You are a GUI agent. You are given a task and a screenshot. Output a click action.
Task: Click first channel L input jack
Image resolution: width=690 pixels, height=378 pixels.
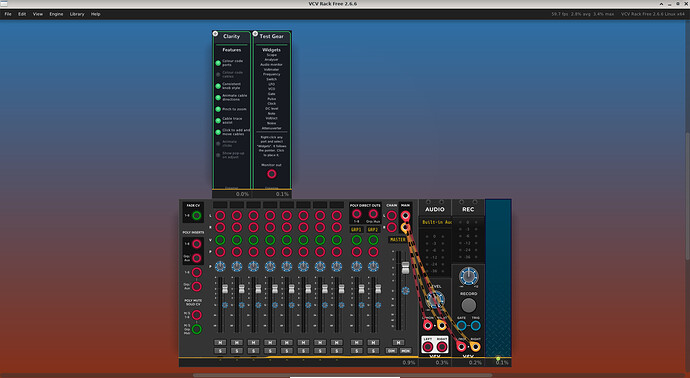coord(220,216)
